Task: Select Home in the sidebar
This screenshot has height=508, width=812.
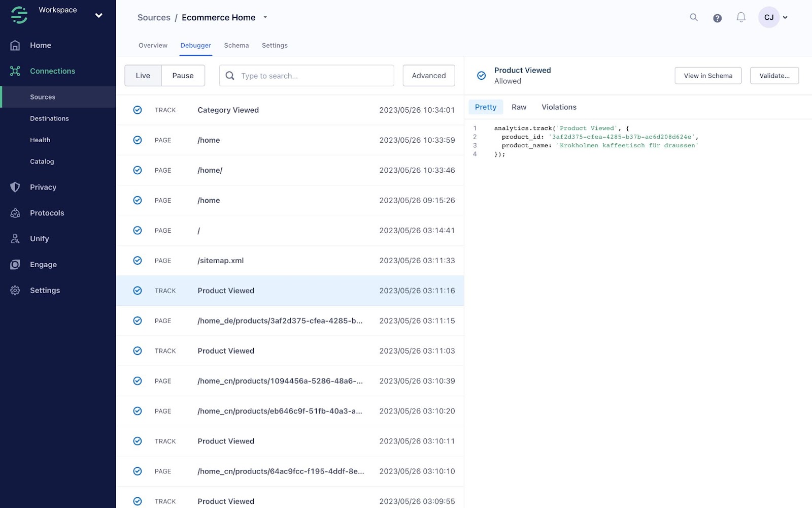Action: click(x=40, y=45)
